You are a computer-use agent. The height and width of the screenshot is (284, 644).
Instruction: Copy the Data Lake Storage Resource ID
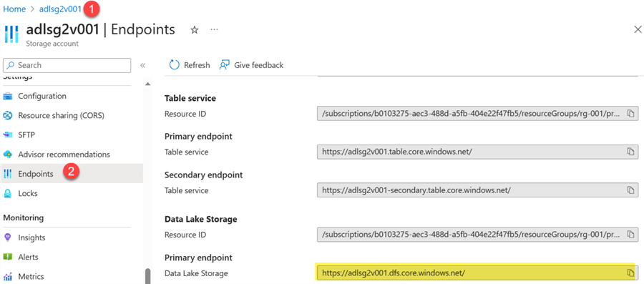click(x=630, y=235)
